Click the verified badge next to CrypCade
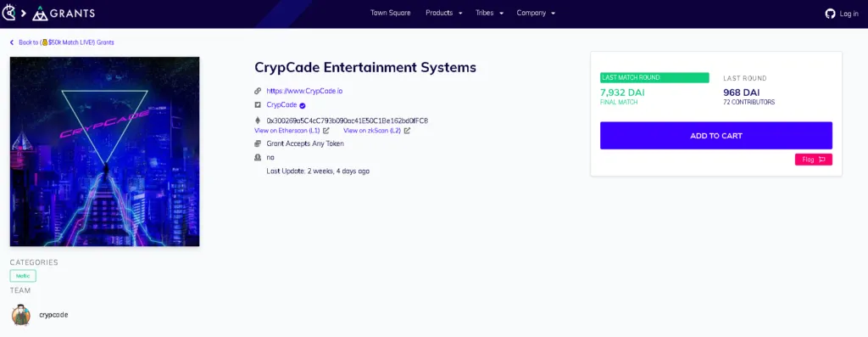868x337 pixels. (x=303, y=105)
